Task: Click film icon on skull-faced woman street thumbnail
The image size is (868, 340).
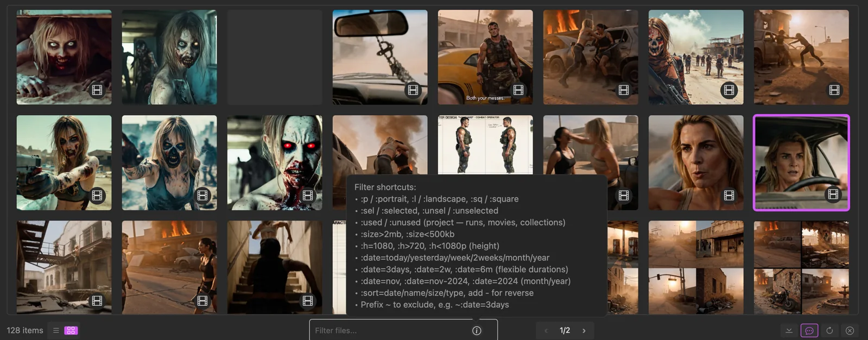Action: (729, 90)
